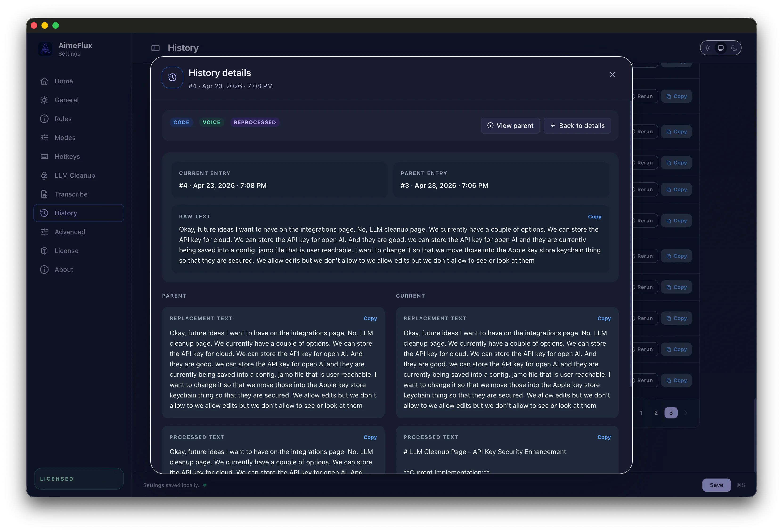Open the LLM Cleanup section

tap(79, 176)
